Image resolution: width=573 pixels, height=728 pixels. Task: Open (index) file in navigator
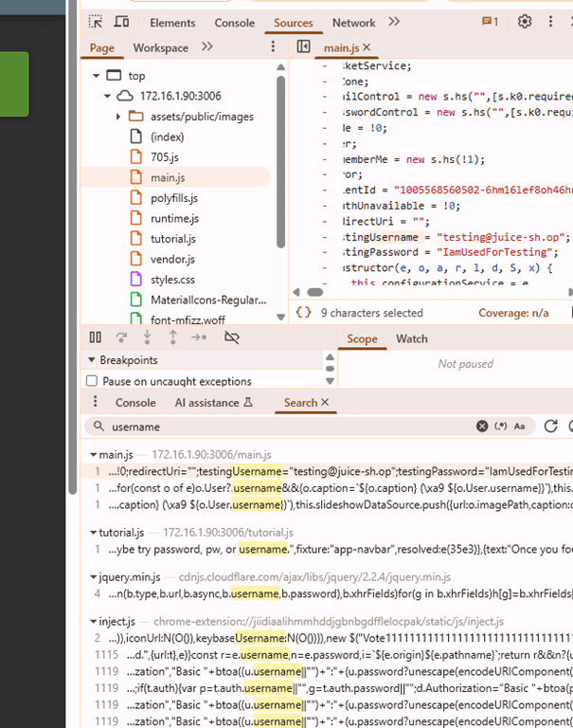[x=167, y=136]
